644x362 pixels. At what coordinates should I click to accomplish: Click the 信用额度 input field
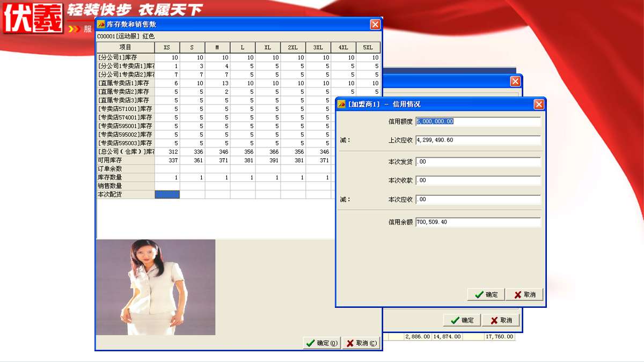click(x=478, y=122)
